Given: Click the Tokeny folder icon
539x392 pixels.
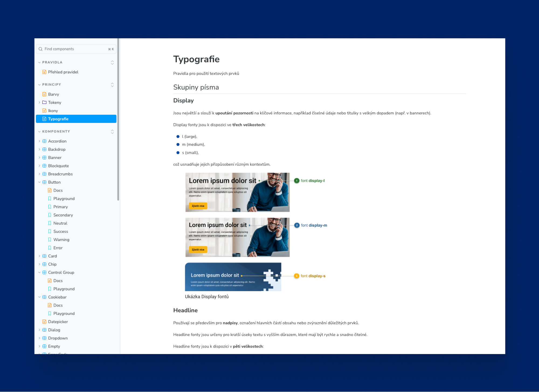Looking at the screenshot, I should (44, 102).
